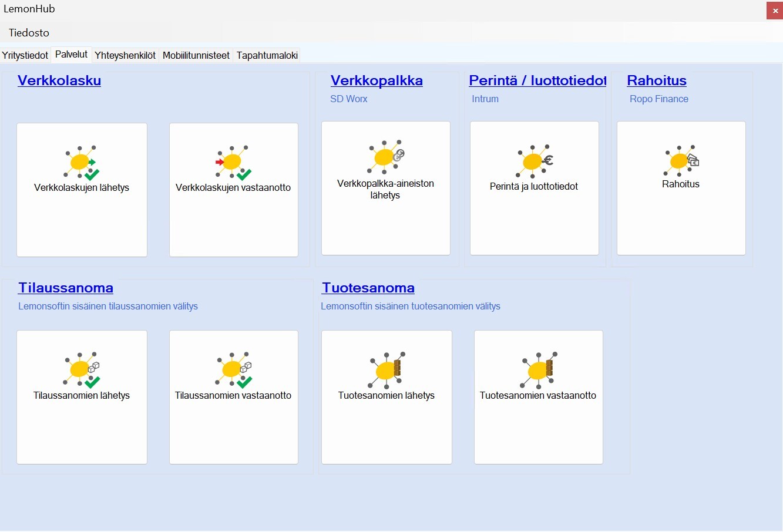This screenshot has width=783, height=532.
Task: Switch to the Yritystiedot tab
Action: [x=25, y=55]
